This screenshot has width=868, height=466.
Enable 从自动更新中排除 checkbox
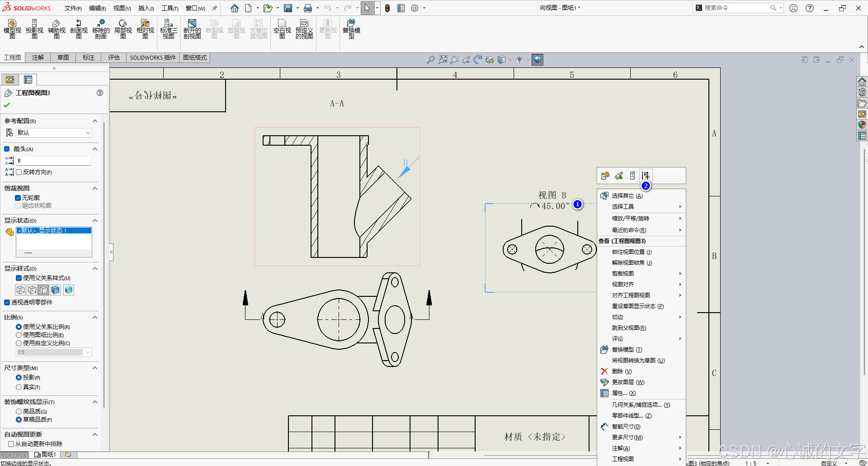(x=11, y=444)
